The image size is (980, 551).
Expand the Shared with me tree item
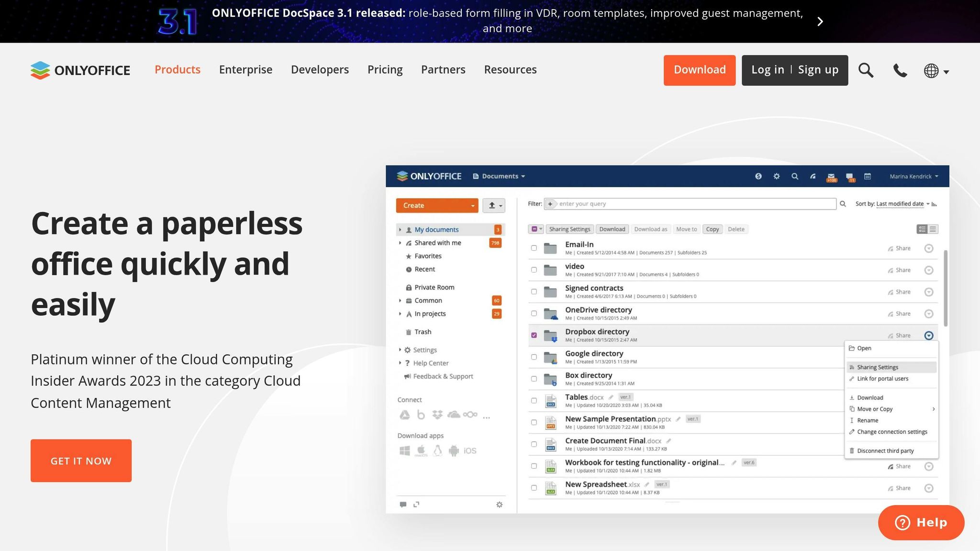tap(400, 243)
